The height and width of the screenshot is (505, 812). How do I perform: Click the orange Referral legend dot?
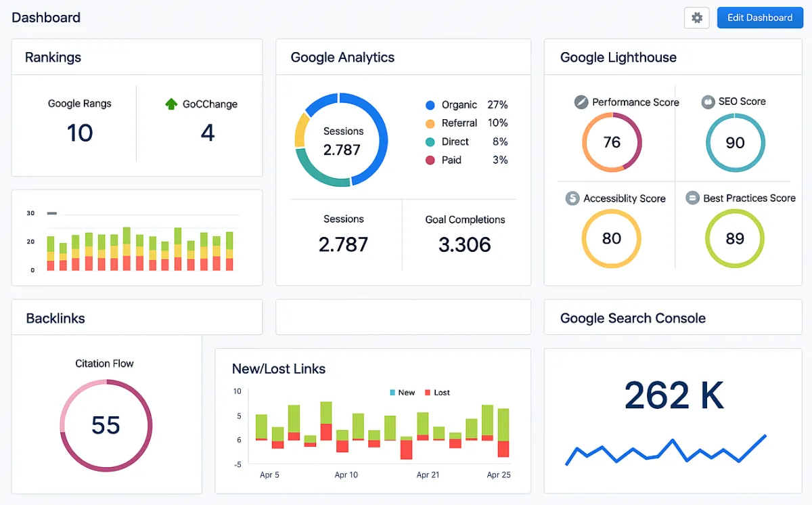pyautogui.click(x=430, y=123)
